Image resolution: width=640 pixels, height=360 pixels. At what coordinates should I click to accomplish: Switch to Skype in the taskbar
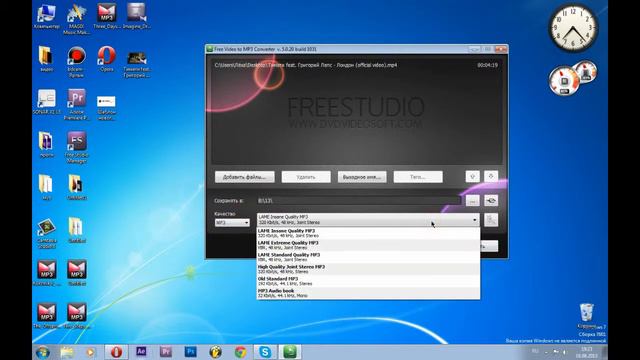click(265, 352)
